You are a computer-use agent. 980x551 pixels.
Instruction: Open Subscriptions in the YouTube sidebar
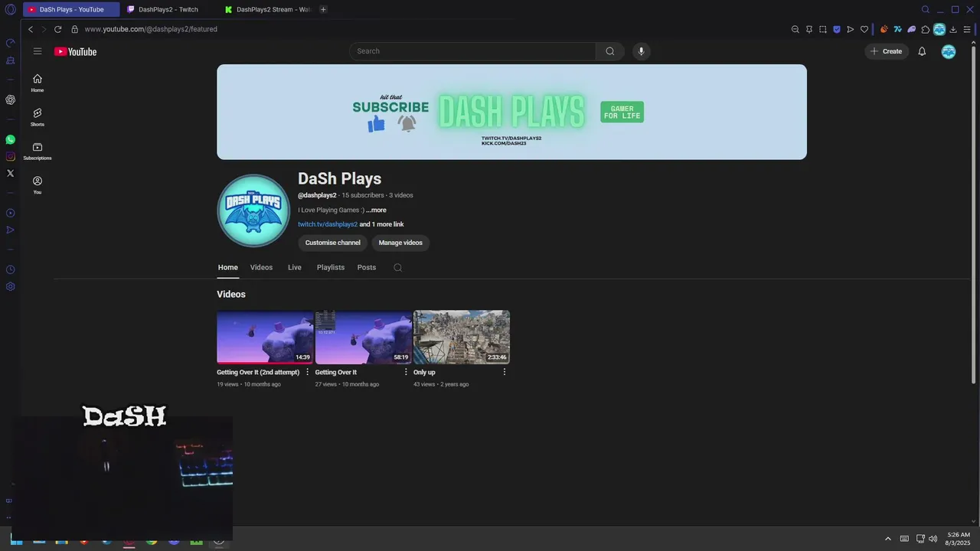click(38, 151)
